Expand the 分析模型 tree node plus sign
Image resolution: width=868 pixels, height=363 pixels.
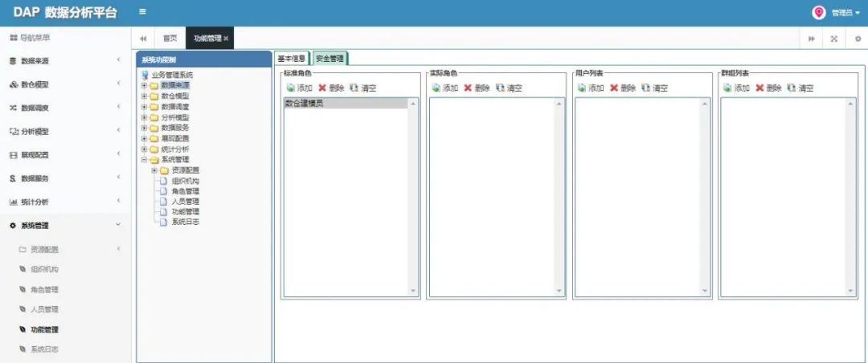tap(144, 117)
